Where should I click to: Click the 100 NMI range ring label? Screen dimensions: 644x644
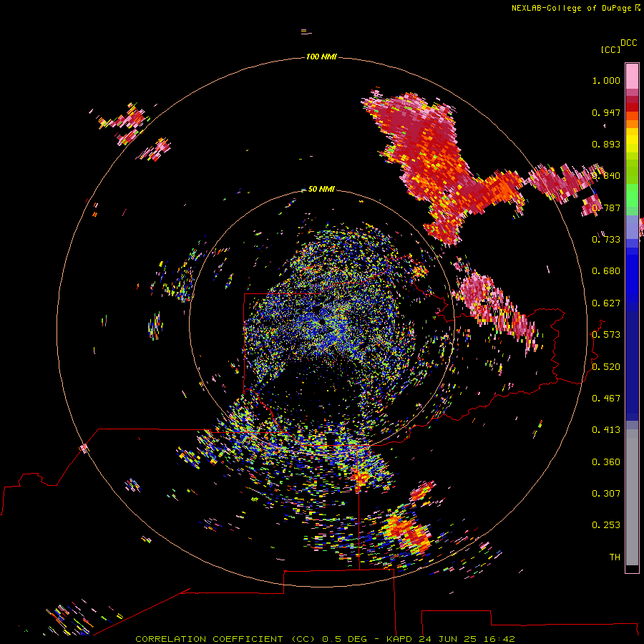[x=321, y=57]
